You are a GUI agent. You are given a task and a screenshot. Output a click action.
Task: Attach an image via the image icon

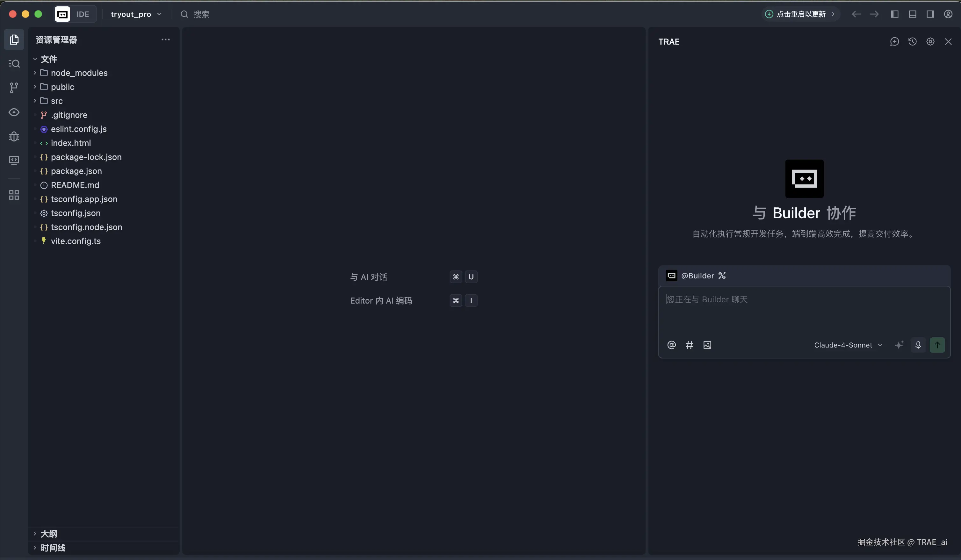(x=707, y=345)
